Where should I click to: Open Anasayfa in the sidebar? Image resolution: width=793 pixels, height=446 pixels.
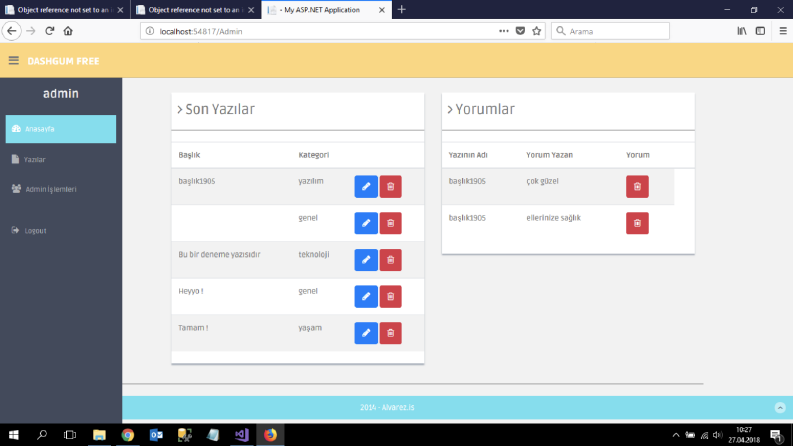point(61,129)
